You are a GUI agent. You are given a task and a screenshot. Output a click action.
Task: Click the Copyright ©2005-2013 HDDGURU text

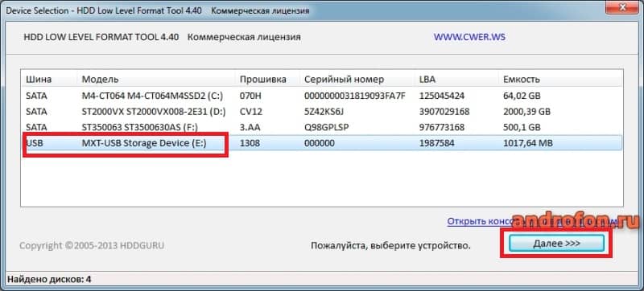coord(92,245)
